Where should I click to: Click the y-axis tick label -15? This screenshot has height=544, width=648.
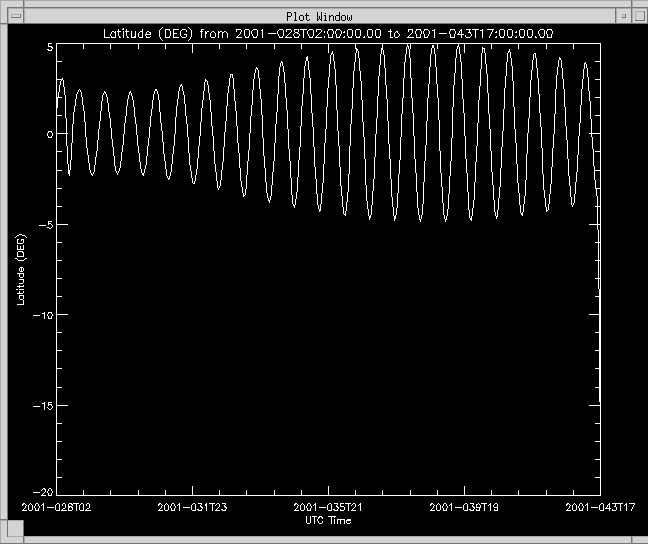[x=43, y=405]
